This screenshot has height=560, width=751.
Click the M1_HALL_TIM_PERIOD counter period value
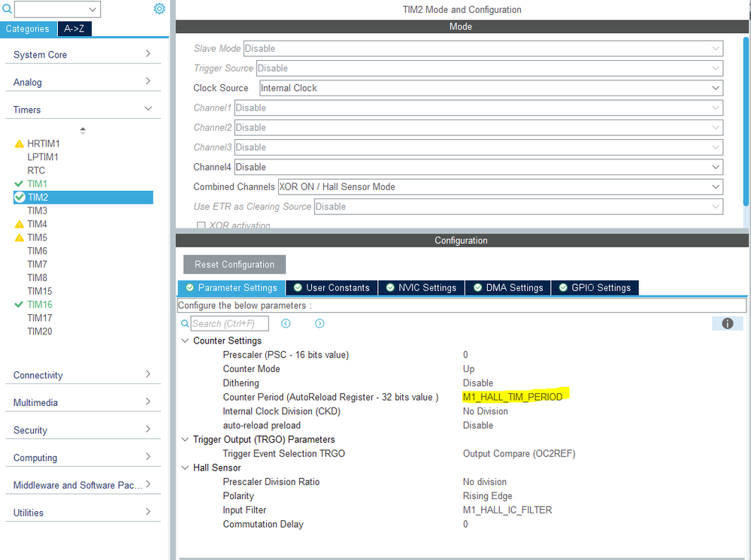tap(513, 397)
